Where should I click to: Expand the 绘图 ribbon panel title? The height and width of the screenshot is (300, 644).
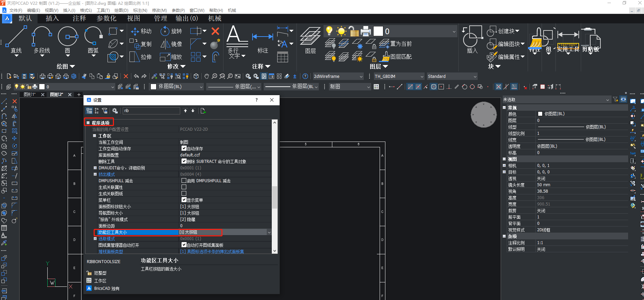(x=66, y=66)
